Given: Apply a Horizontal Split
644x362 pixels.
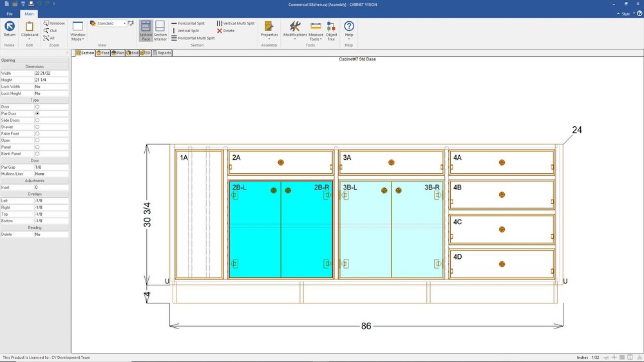Looking at the screenshot, I should click(x=188, y=23).
